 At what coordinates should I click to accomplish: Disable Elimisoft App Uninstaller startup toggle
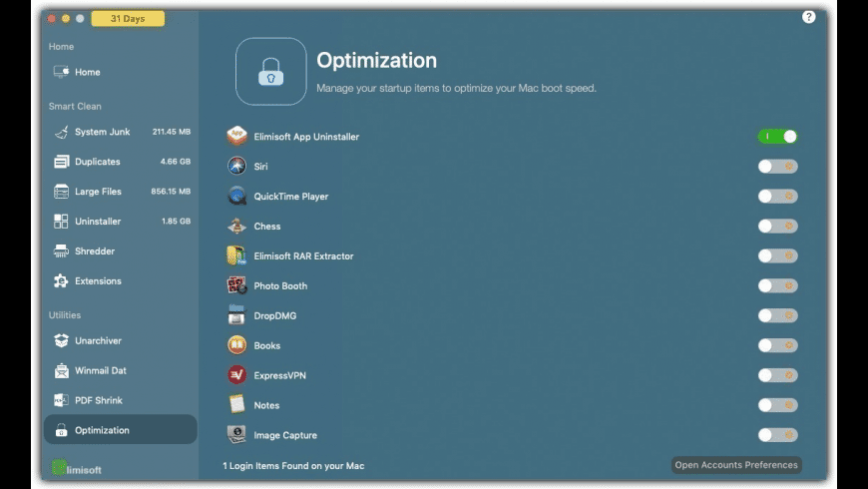[x=778, y=137]
